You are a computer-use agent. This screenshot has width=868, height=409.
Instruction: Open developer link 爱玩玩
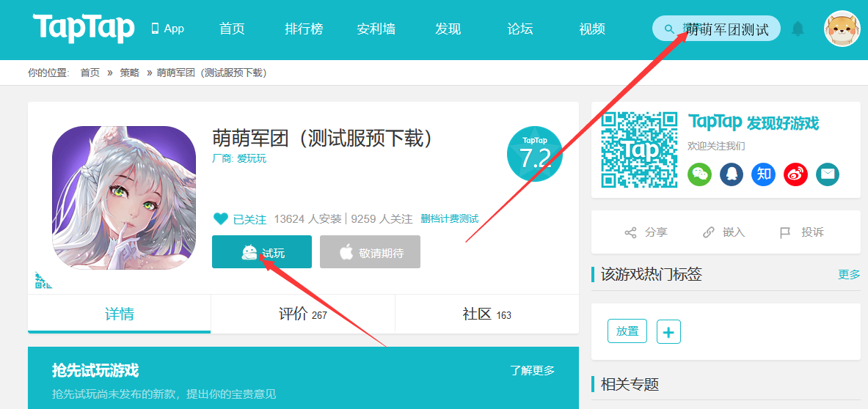(252, 158)
